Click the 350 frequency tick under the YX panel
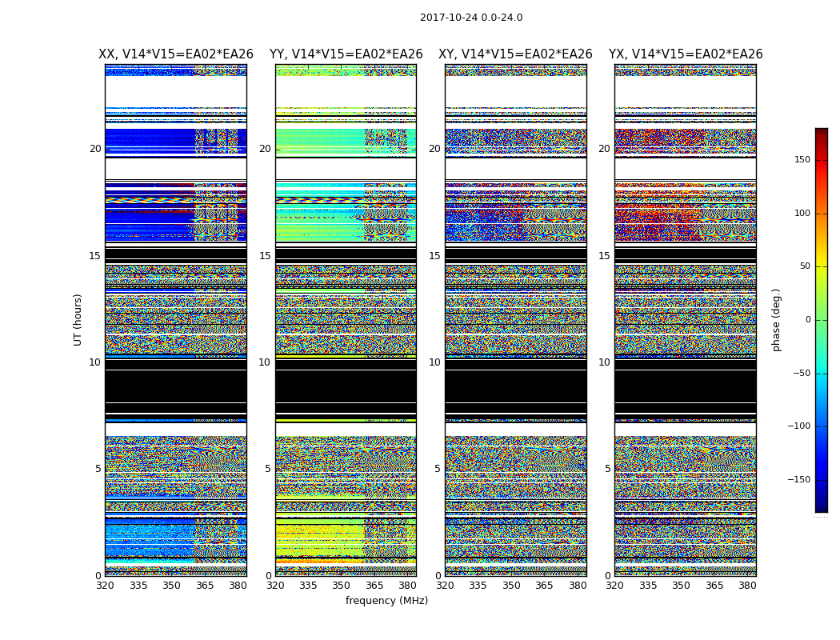 681,586
